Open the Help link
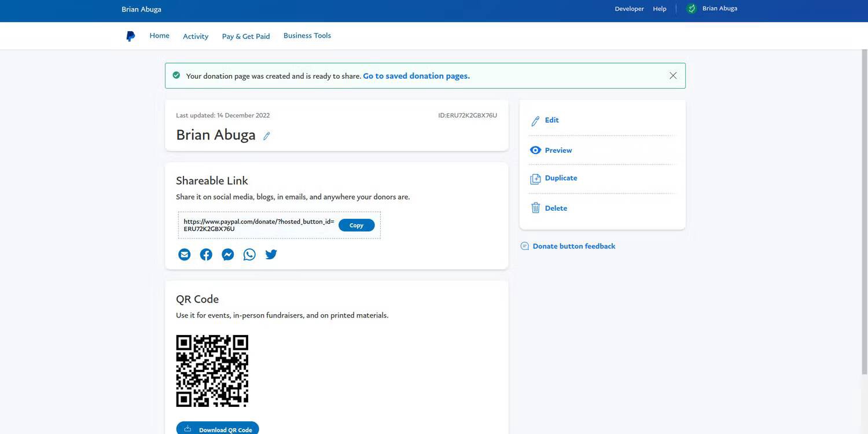 [660, 9]
